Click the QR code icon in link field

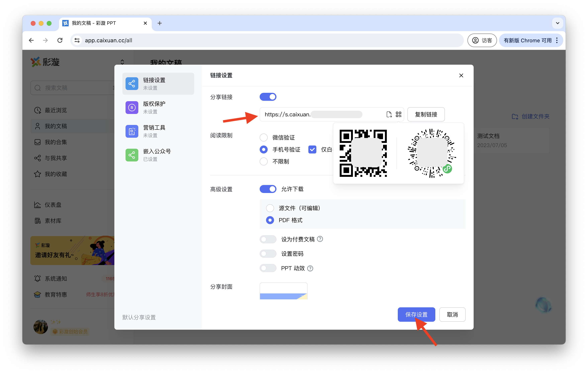(398, 114)
